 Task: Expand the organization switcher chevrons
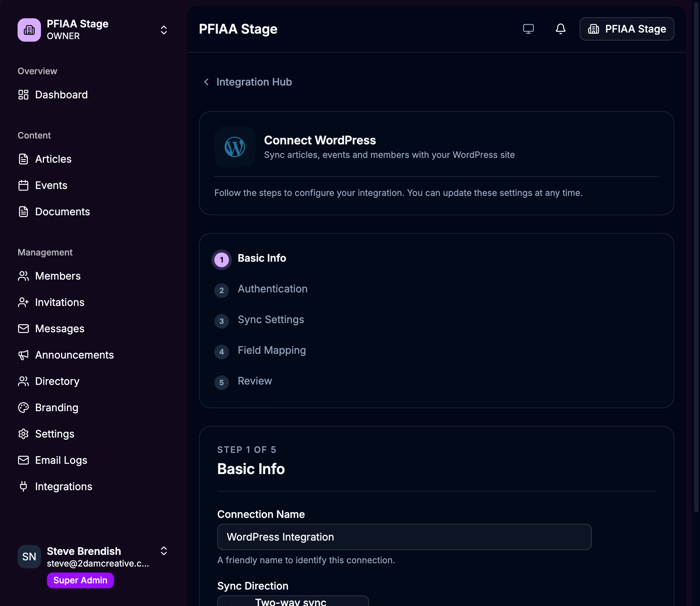pyautogui.click(x=164, y=30)
